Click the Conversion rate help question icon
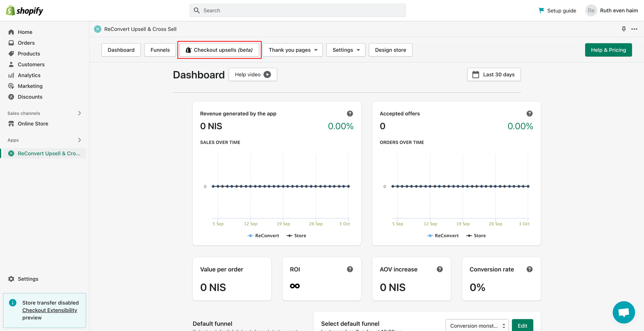644x331 pixels. [529, 269]
